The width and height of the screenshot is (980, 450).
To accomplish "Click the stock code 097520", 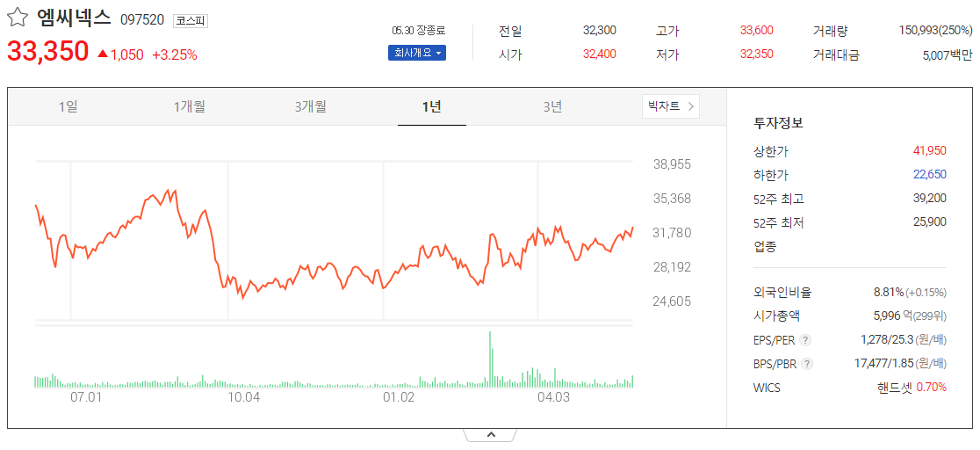I will pos(142,20).
